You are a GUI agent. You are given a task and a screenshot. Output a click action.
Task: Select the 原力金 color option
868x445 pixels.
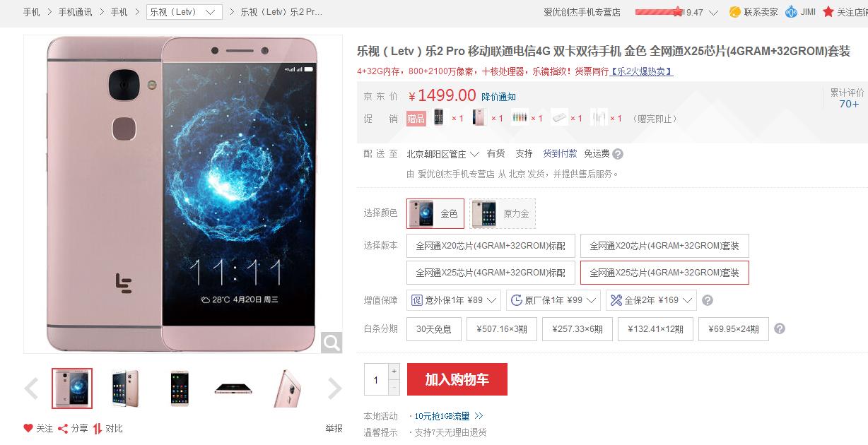pos(503,213)
